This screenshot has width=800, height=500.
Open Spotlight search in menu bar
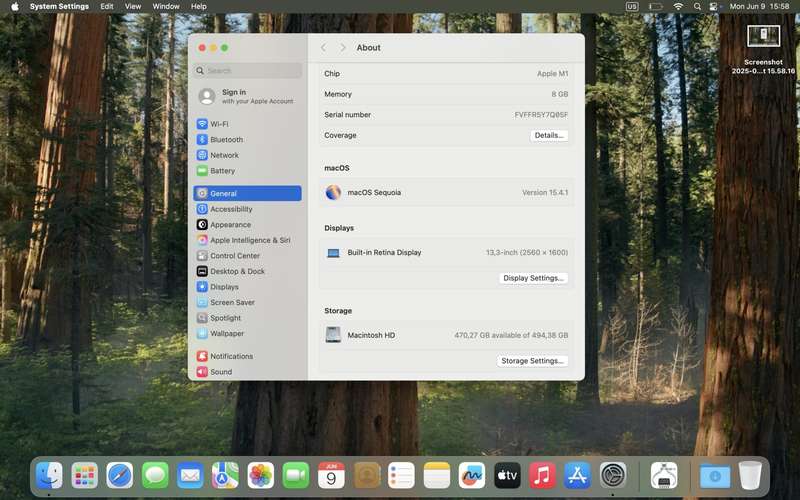coord(697,7)
